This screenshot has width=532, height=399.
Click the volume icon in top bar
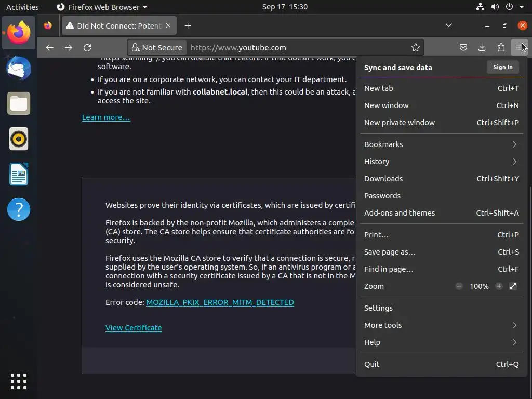[495, 7]
